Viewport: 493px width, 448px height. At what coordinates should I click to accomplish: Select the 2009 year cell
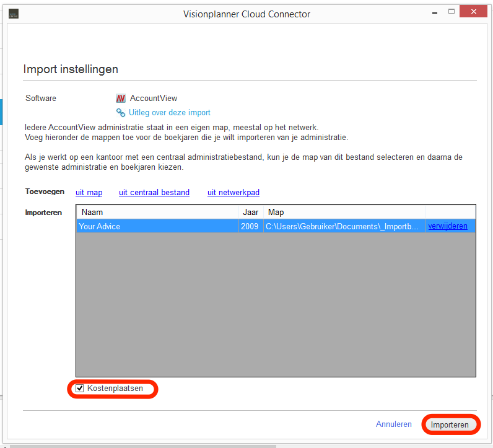pos(251,226)
